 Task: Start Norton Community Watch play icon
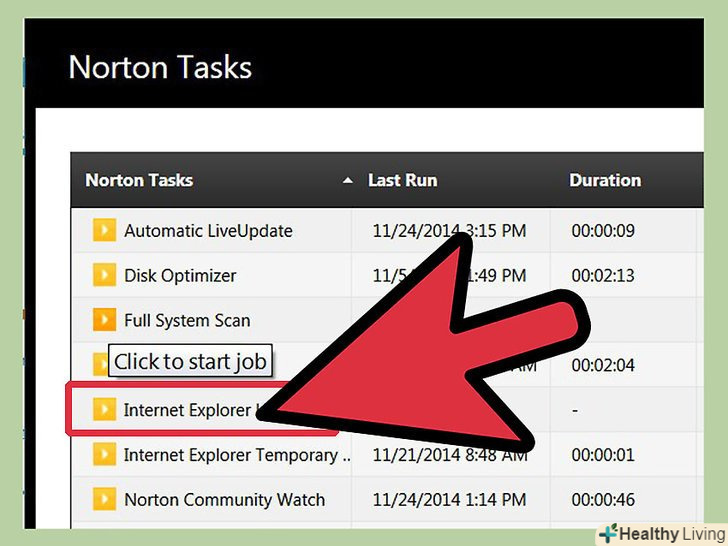tap(104, 499)
